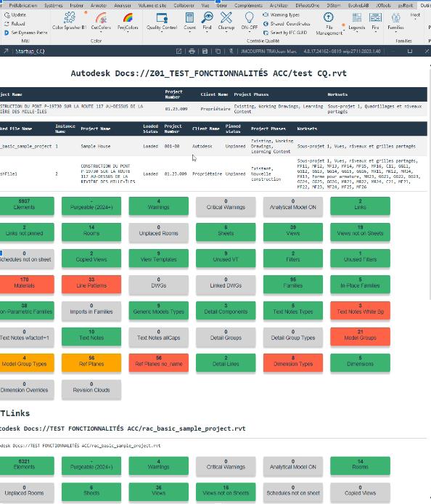Click the Update icon
The width and height of the screenshot is (431, 504).
(x=7, y=15)
